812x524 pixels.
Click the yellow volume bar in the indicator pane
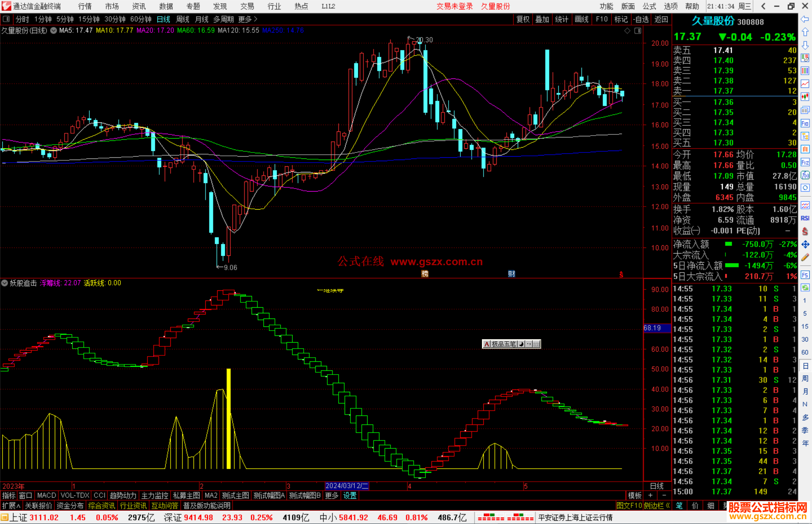point(229,418)
